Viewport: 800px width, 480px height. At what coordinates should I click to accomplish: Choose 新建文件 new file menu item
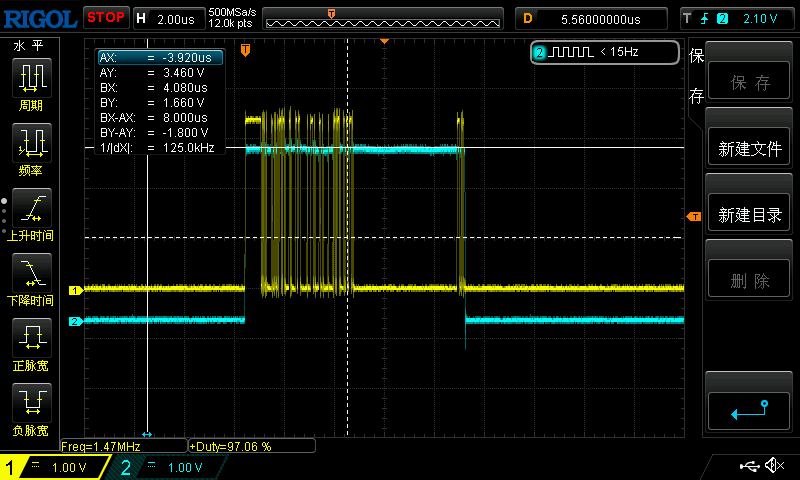pyautogui.click(x=749, y=148)
